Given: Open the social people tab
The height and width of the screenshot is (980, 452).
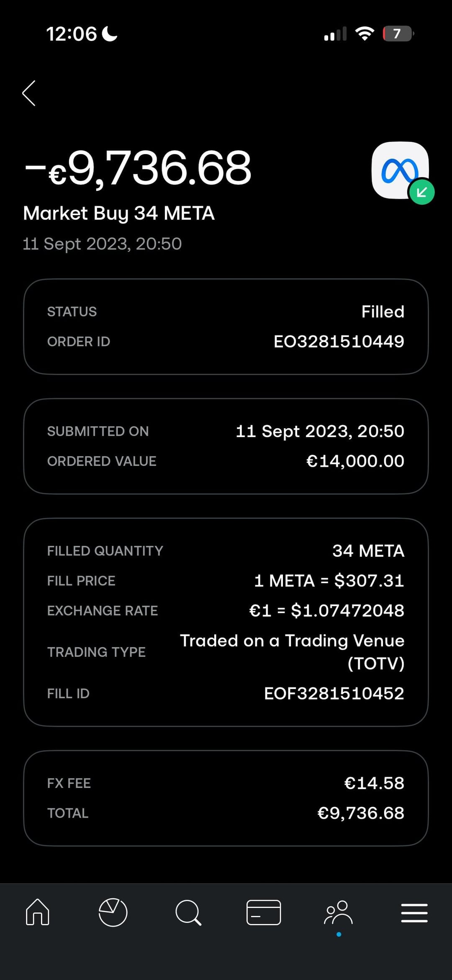Looking at the screenshot, I should [339, 913].
